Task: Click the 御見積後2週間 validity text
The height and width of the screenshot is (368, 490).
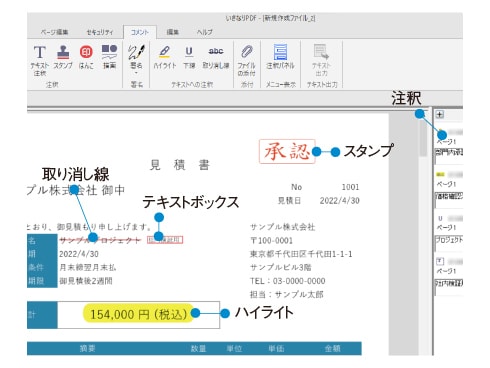Action: coord(86,281)
